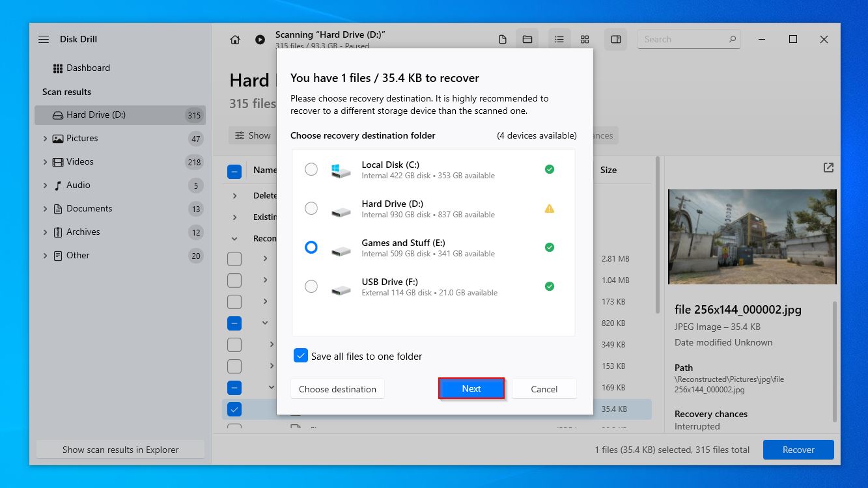Click the Choose destination button

[x=337, y=389]
